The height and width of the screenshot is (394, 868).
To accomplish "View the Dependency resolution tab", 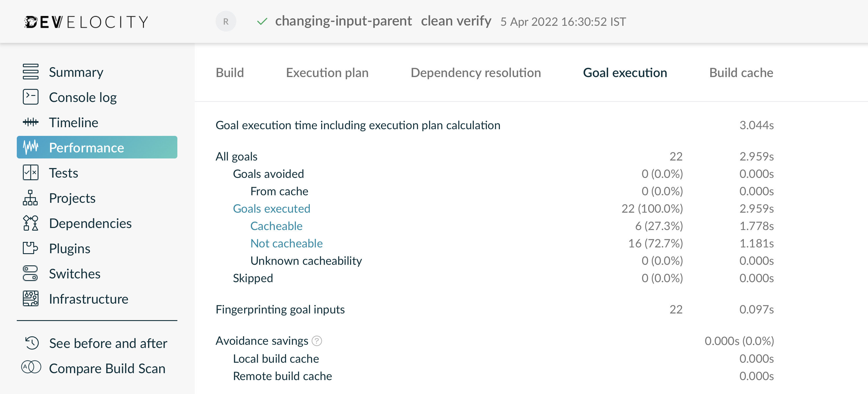I will coord(476,72).
